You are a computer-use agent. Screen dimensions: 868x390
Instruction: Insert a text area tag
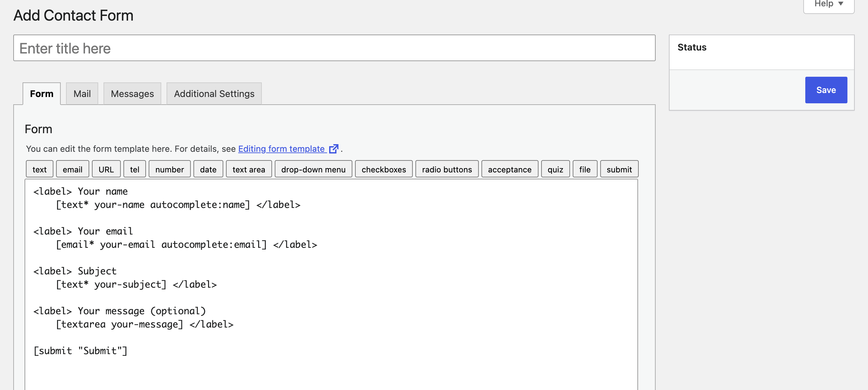(x=249, y=169)
